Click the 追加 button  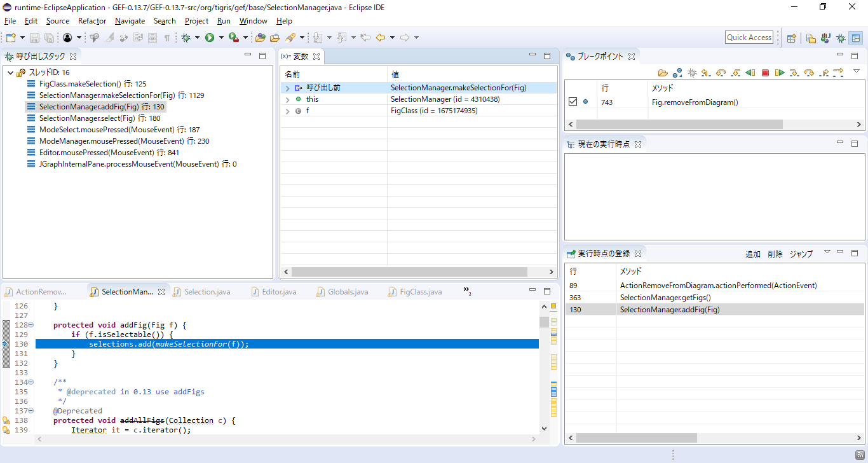click(753, 254)
